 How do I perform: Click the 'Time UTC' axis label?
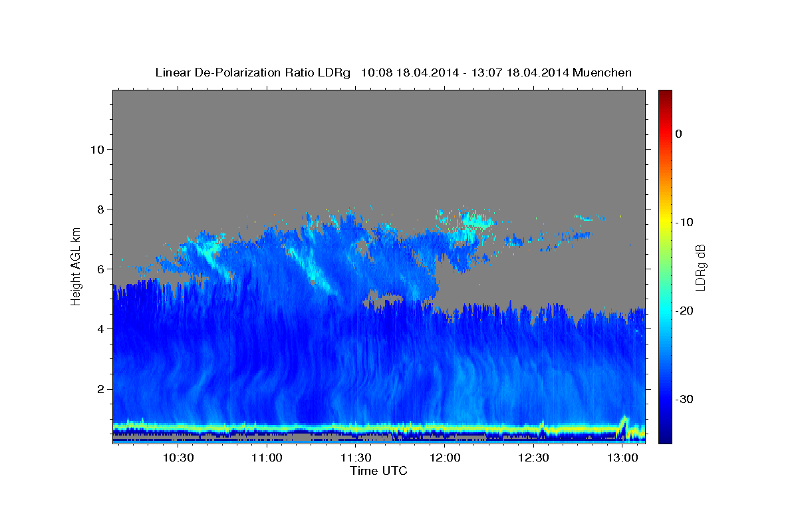(378, 471)
